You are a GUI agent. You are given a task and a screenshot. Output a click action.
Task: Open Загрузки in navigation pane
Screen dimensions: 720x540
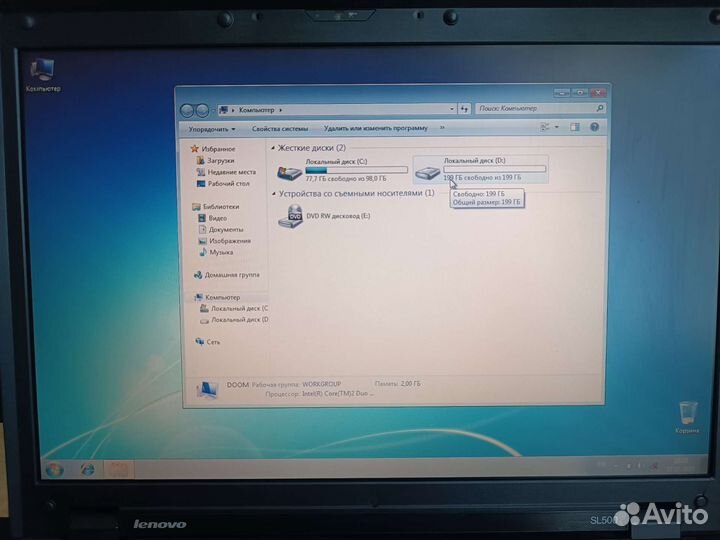pyautogui.click(x=215, y=160)
